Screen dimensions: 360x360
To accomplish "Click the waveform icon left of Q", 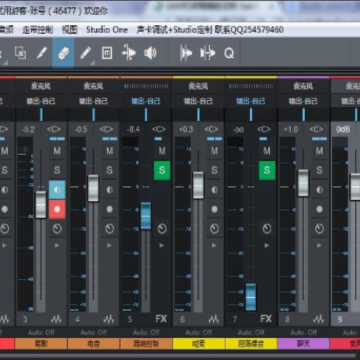I will pyautogui.click(x=207, y=53).
